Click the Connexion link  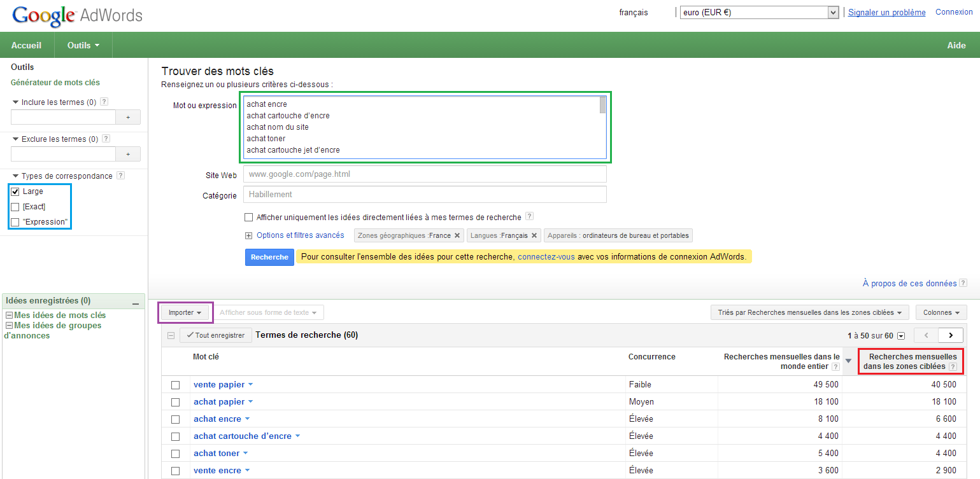pos(954,12)
